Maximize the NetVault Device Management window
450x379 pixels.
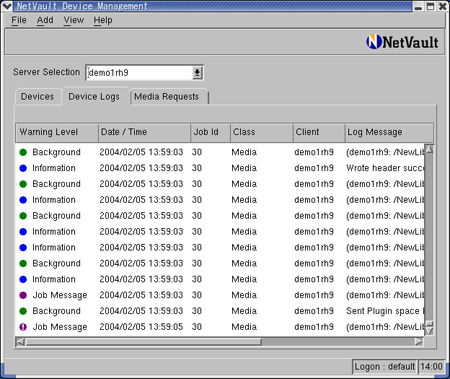point(431,6)
